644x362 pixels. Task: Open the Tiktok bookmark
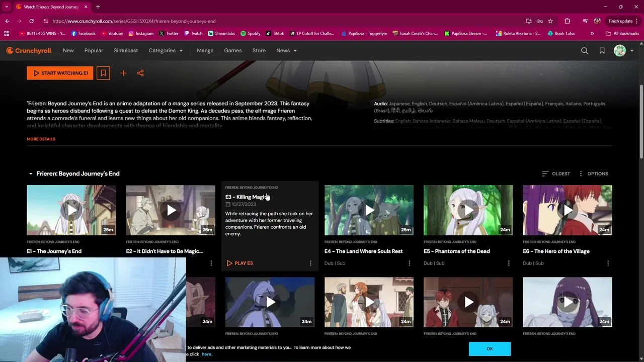[x=275, y=34]
